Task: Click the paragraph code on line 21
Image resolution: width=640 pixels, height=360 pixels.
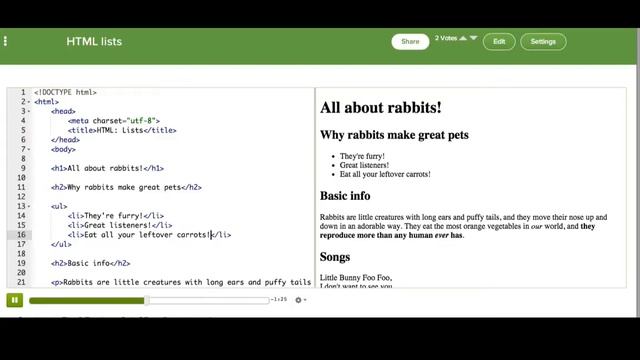Action: 181,282
